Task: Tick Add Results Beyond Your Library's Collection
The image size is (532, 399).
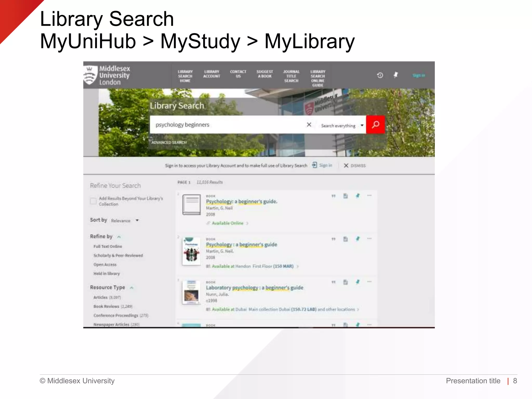Action: 93,201
